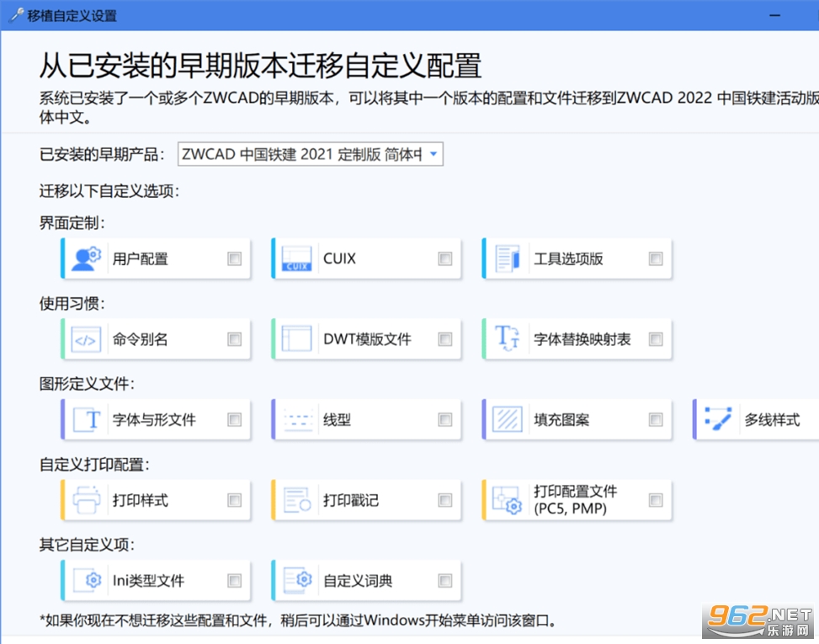
Task: Enable the Ini类型文件 checkbox
Action: pyautogui.click(x=235, y=580)
